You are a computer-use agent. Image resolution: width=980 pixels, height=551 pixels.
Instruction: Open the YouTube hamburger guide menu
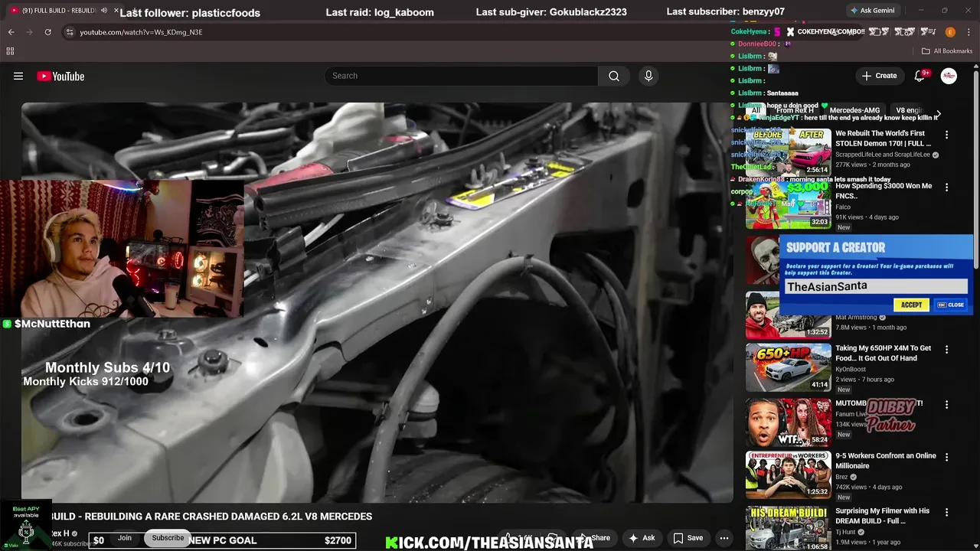coord(18,76)
